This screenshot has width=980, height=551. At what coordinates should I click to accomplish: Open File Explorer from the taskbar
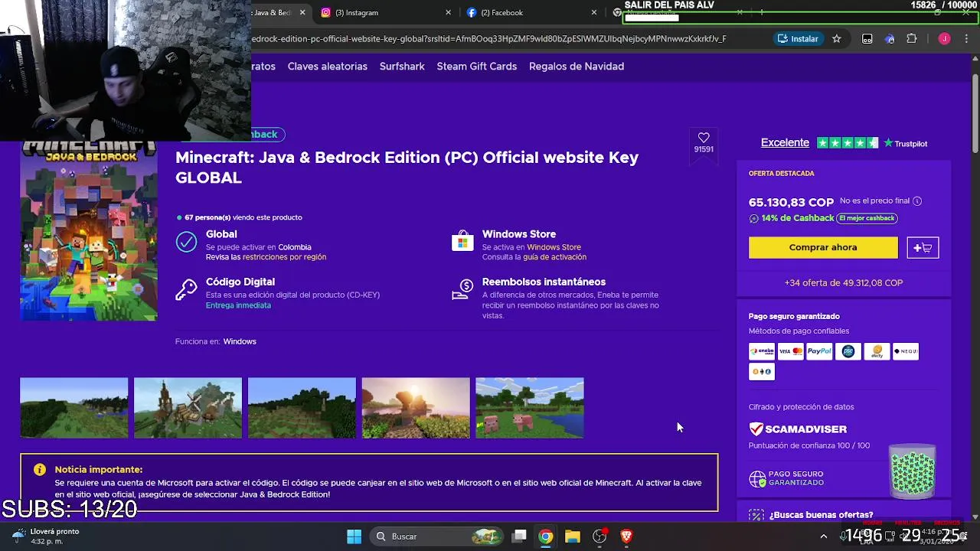[573, 536]
